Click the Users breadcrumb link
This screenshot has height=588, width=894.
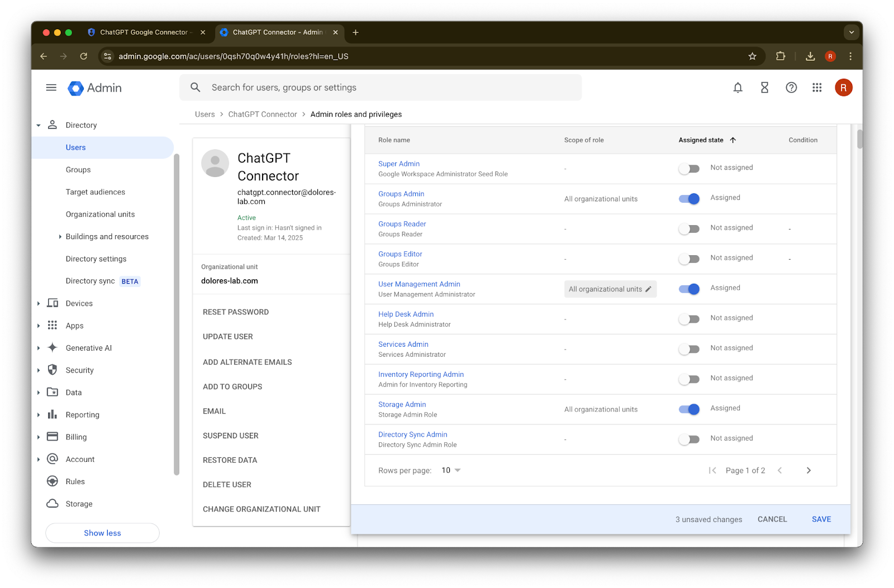205,114
